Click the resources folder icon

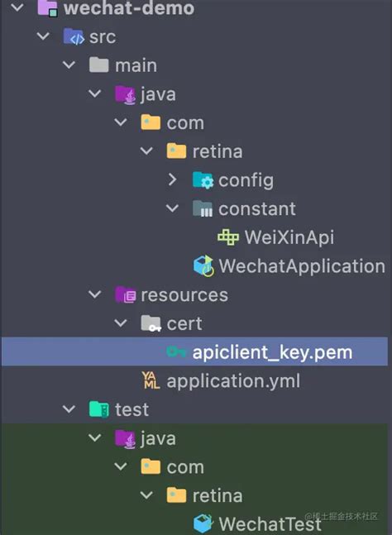[125, 295]
